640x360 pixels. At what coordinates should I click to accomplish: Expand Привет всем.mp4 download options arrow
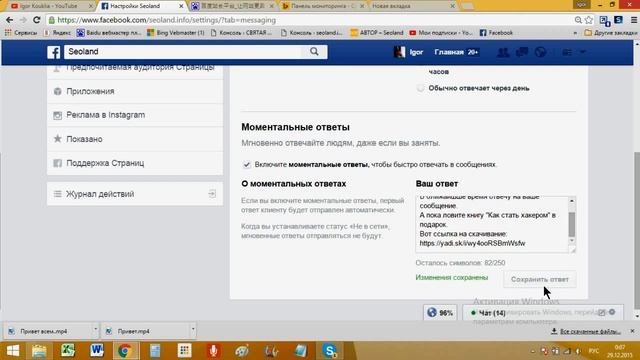[95, 329]
